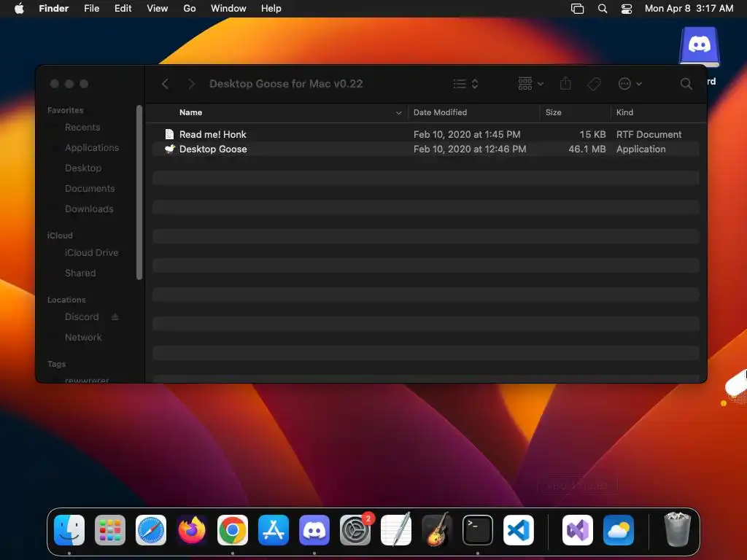Go forward with the Finder forward arrow
The image size is (747, 560).
(x=191, y=85)
